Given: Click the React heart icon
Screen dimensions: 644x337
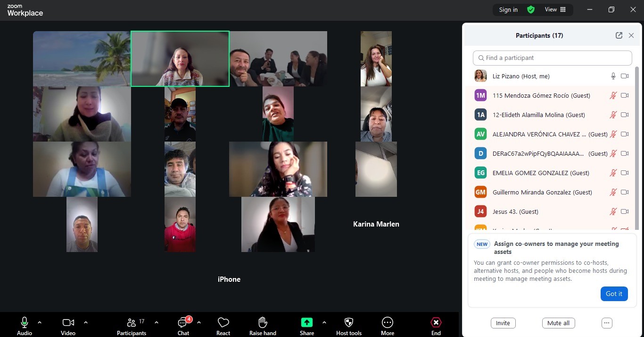Looking at the screenshot, I should click(223, 323).
